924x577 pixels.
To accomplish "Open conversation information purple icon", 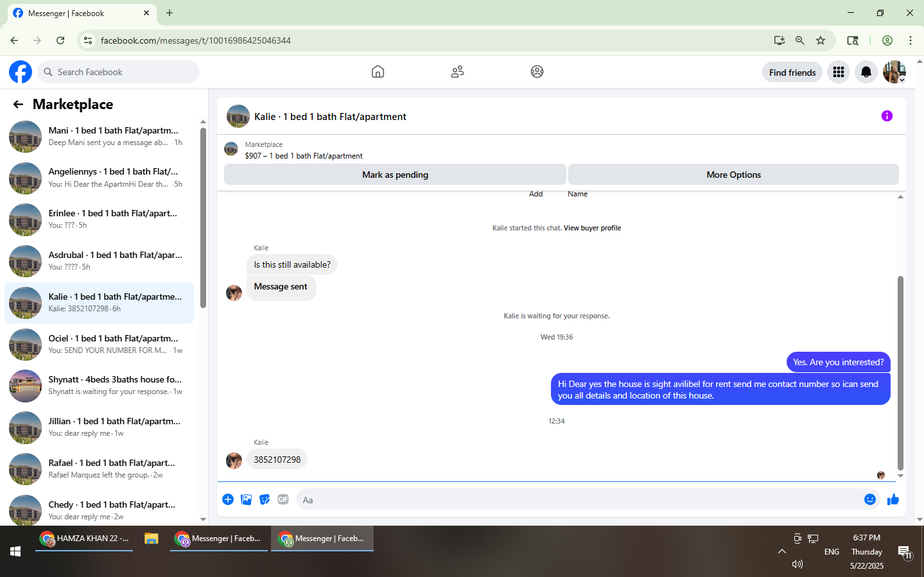I will (x=887, y=116).
